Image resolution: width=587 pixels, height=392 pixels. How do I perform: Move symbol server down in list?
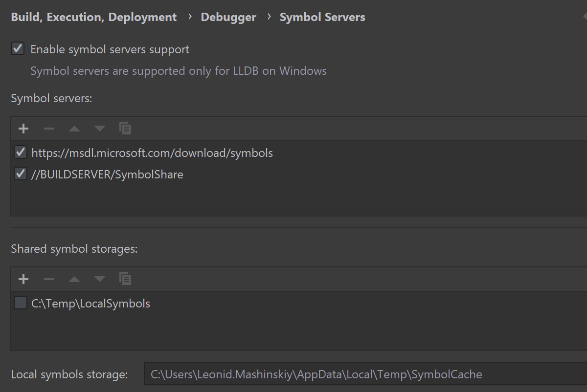[100, 129]
